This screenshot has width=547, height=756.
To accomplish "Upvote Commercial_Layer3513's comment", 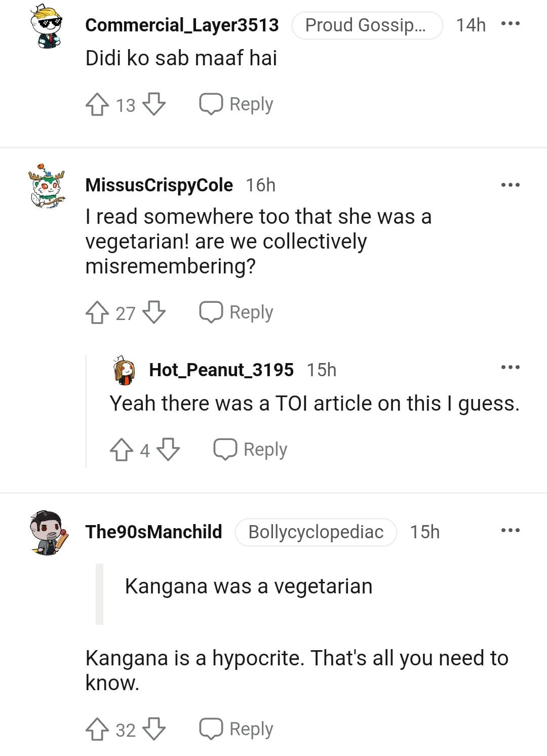I will [97, 105].
